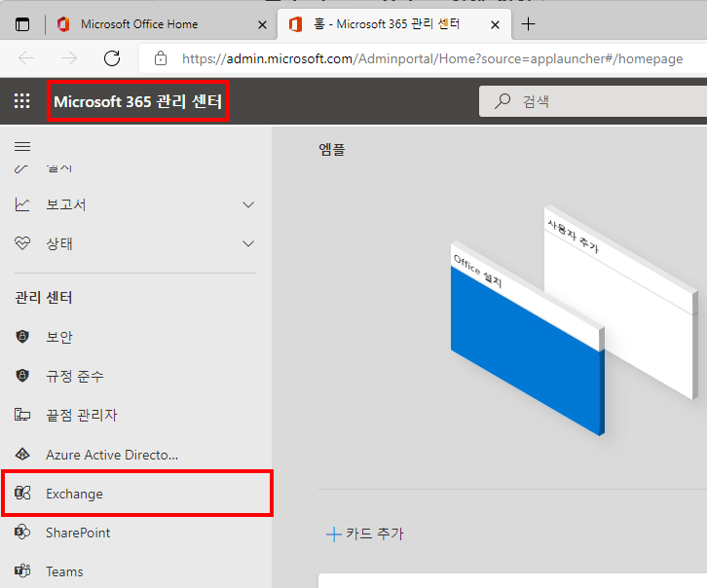Select the Microsoft 365 관리 센터 tab
707x588 pixels.
tap(394, 24)
